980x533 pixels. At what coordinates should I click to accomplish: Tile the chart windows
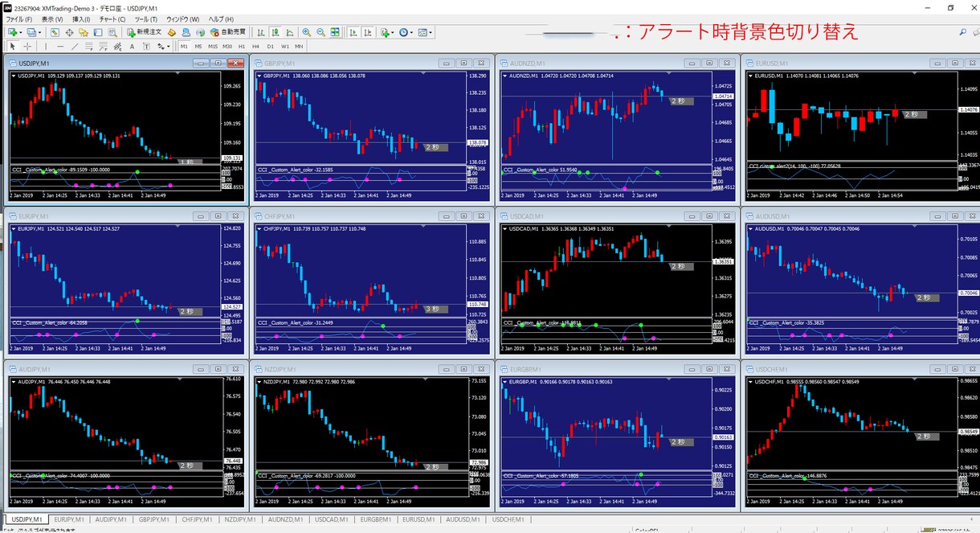point(335,33)
